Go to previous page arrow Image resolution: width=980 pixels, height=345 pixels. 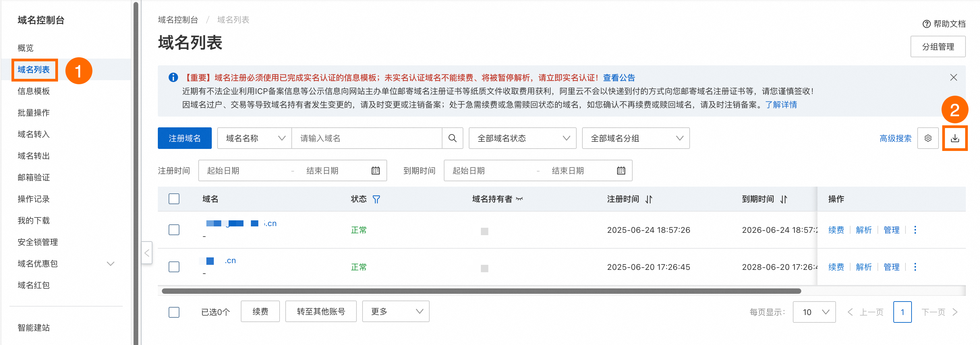(850, 312)
